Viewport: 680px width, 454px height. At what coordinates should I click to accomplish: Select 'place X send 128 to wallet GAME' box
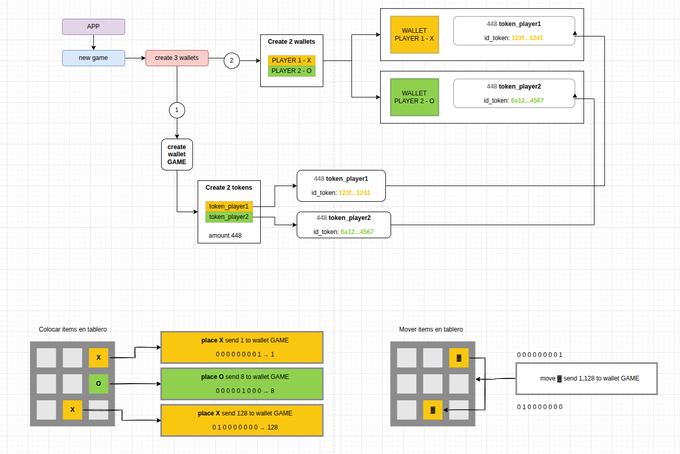[x=242, y=420]
